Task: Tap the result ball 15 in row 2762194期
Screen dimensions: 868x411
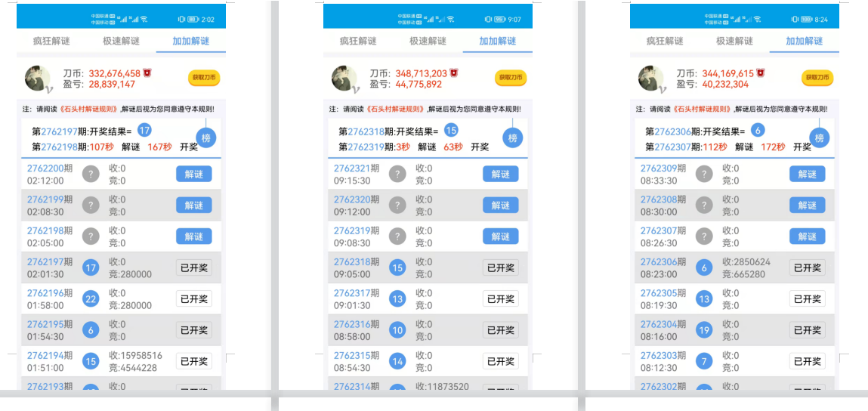Action: (x=91, y=362)
